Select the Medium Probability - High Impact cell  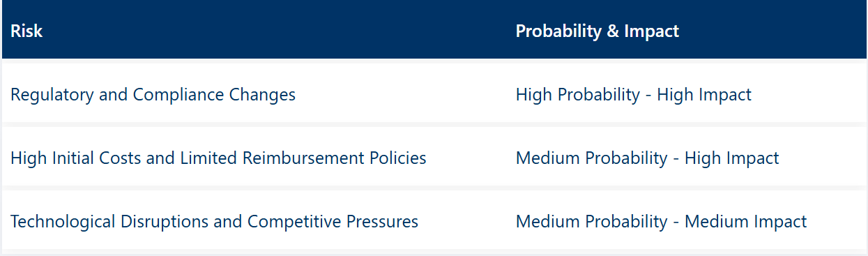tap(648, 158)
